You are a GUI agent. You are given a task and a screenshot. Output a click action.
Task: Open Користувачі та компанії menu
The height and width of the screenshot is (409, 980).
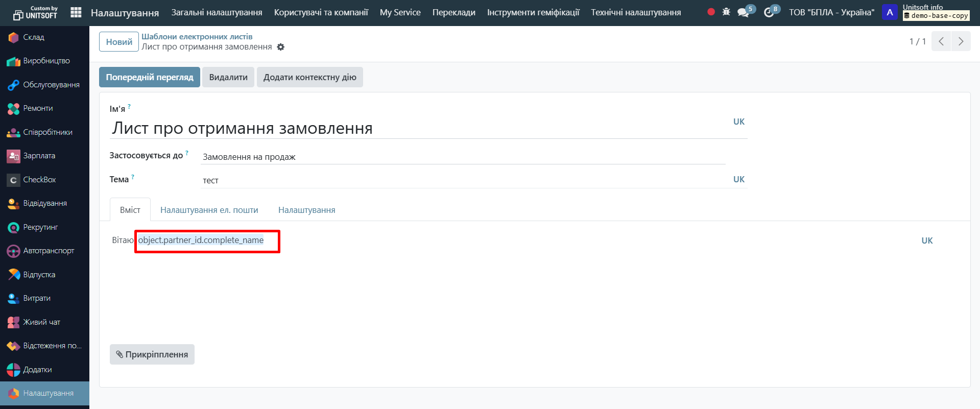click(321, 12)
